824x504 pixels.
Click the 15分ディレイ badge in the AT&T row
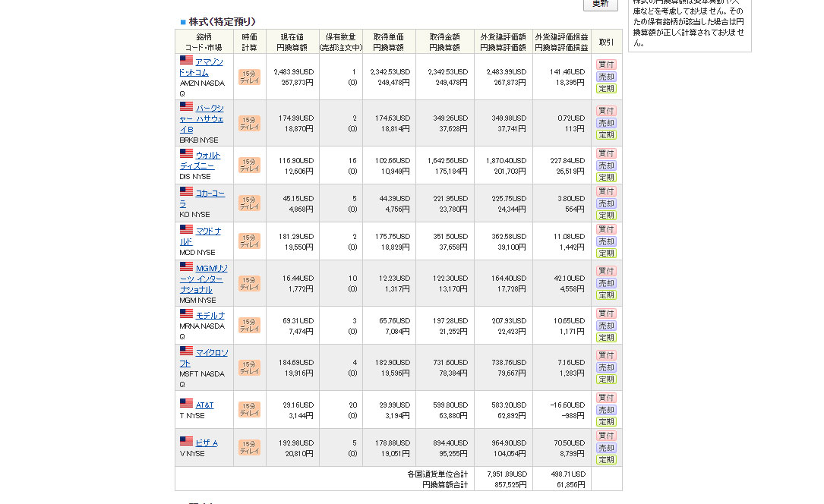[249, 410]
